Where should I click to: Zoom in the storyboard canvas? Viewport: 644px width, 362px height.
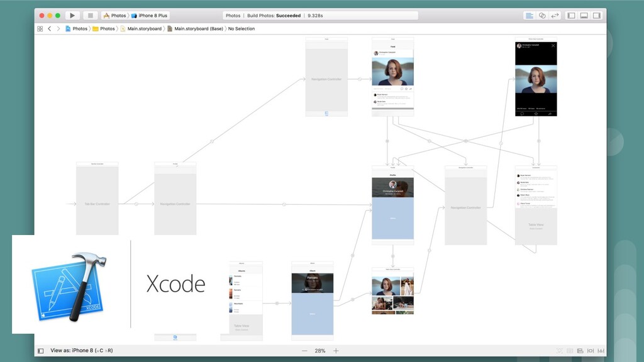coord(336,351)
